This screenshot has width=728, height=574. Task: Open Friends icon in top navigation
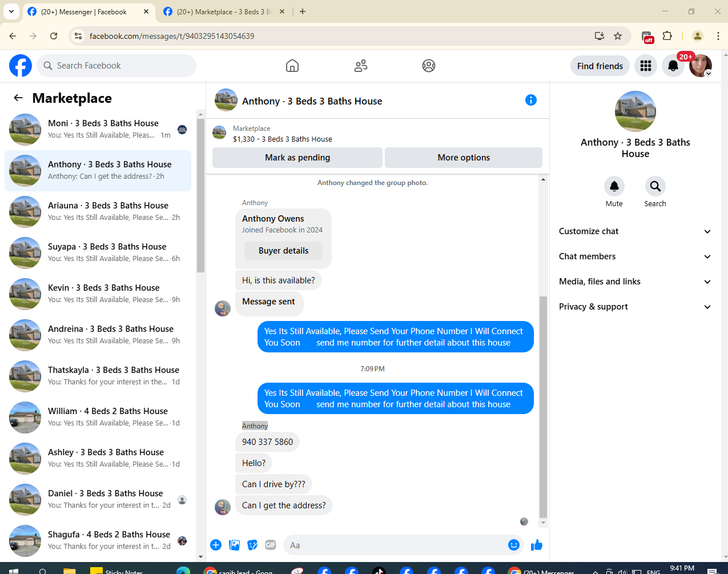point(361,66)
